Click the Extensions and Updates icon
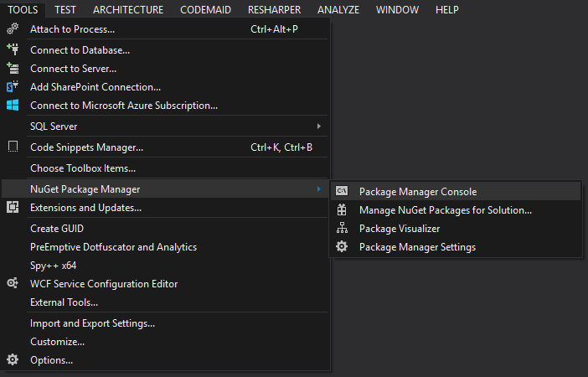 [x=13, y=207]
